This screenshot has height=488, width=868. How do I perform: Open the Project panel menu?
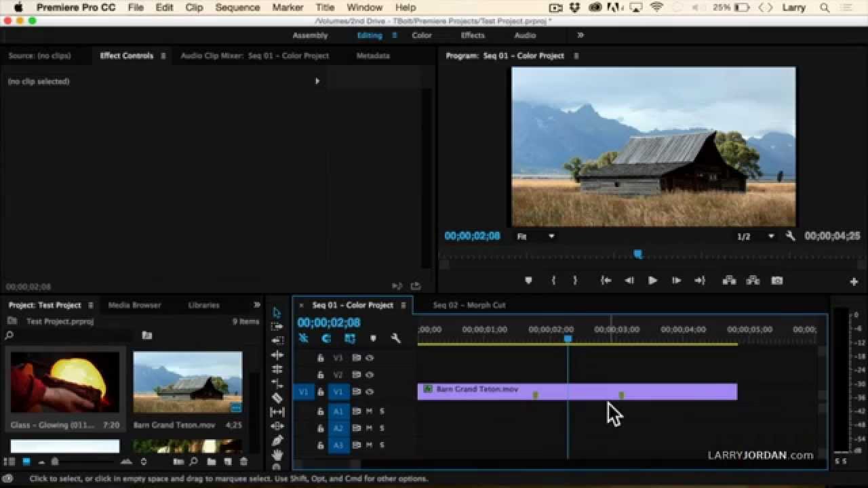click(90, 305)
